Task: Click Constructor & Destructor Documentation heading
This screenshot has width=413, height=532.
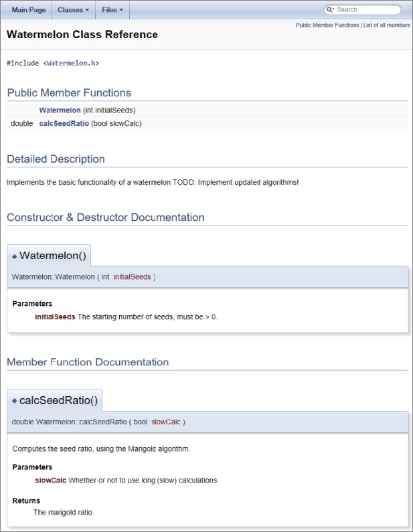Action: [x=106, y=217]
